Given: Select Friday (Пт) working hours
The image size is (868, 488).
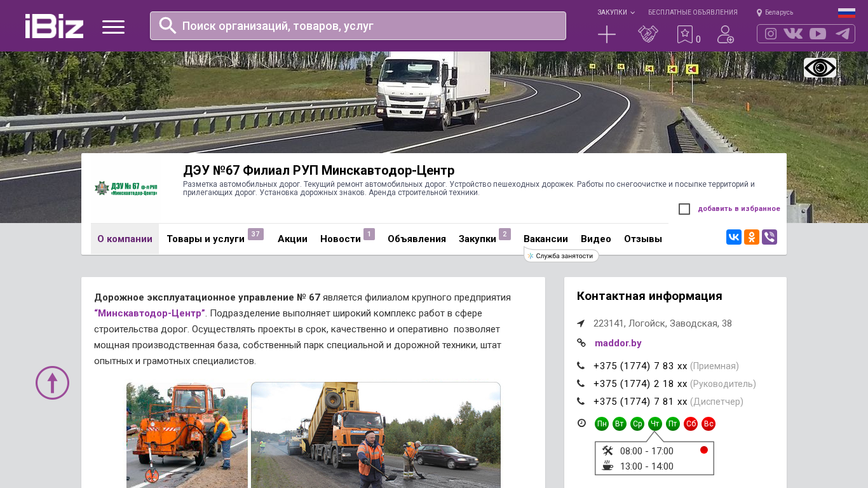Looking at the screenshot, I should point(673,424).
